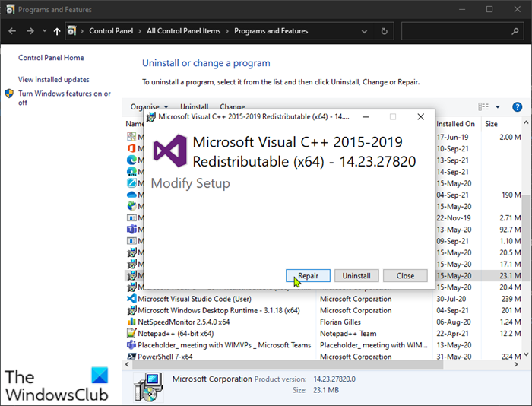
Task: Select Microsoft Windows Desktop Runtime 3.1.18 row
Action: point(323,310)
